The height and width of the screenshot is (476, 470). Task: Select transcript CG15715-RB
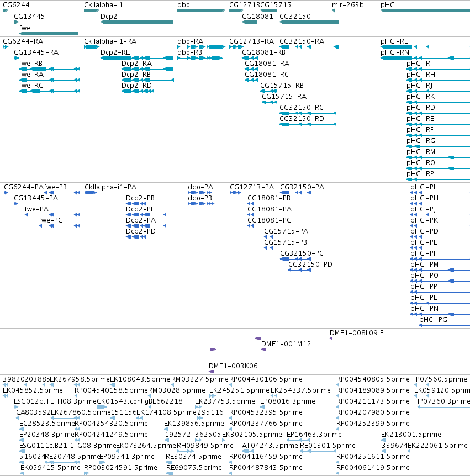pos(269,91)
